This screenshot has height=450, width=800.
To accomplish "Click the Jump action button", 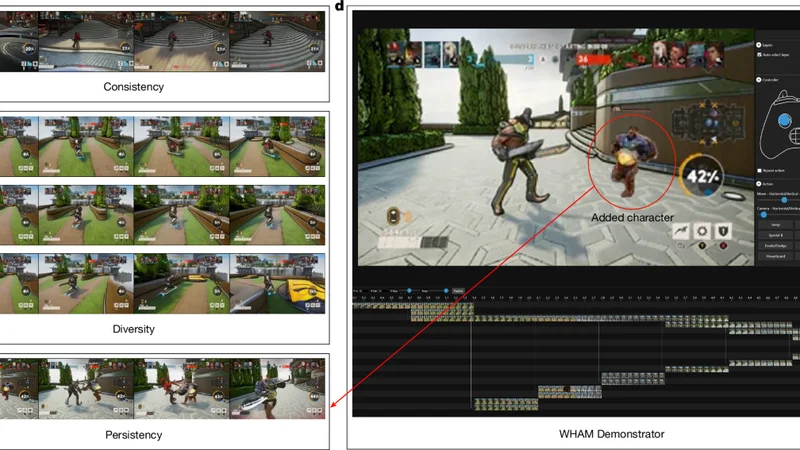I will (776, 224).
